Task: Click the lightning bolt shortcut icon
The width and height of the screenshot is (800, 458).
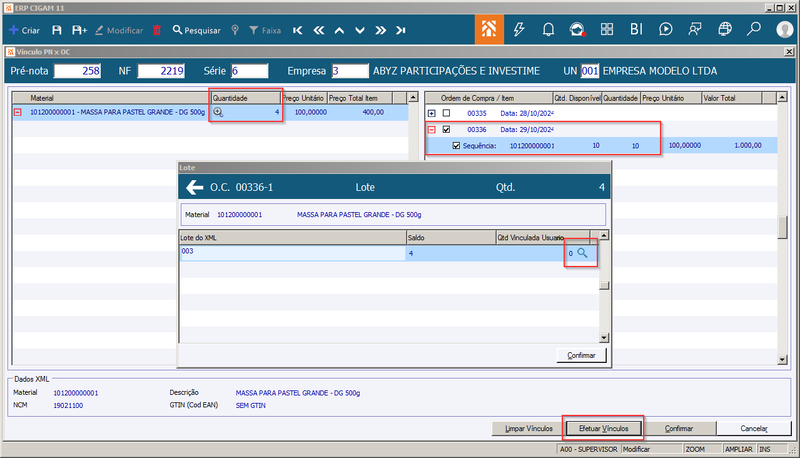Action: click(x=519, y=30)
